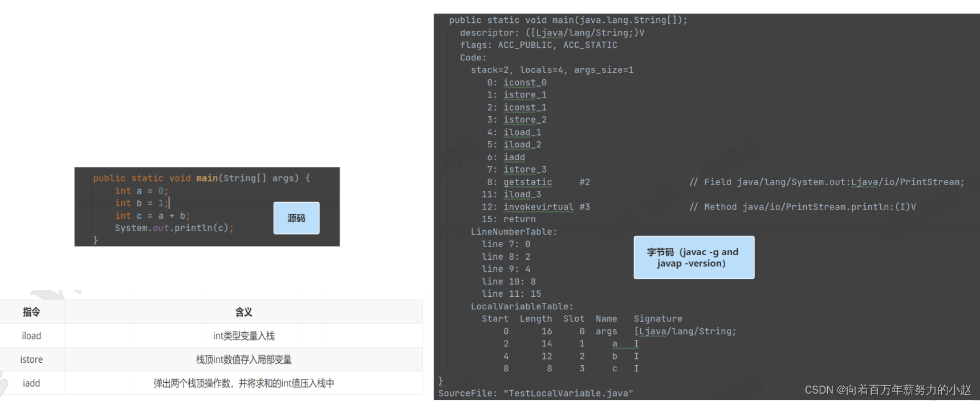Click the getstatic bytecode instruction
980x401 pixels.
[527, 182]
